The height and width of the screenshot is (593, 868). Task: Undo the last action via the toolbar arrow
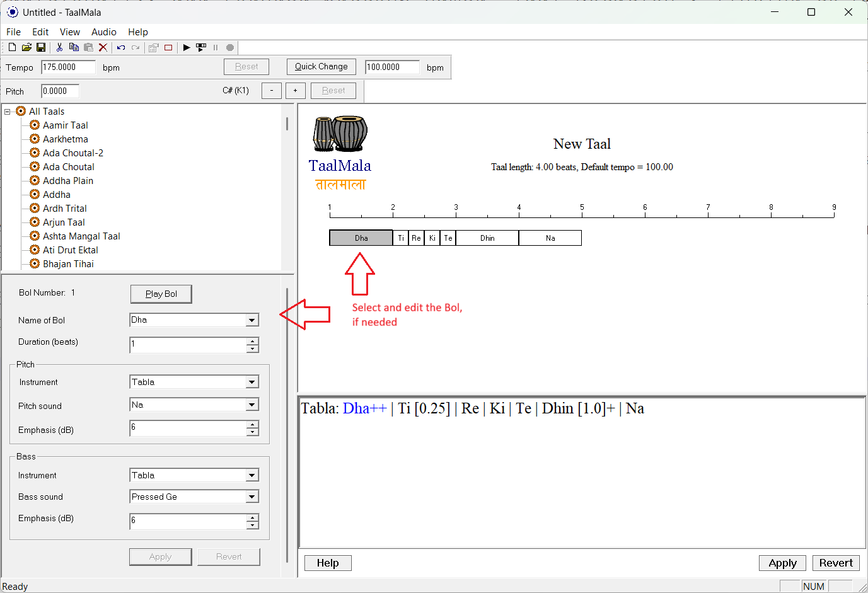121,47
